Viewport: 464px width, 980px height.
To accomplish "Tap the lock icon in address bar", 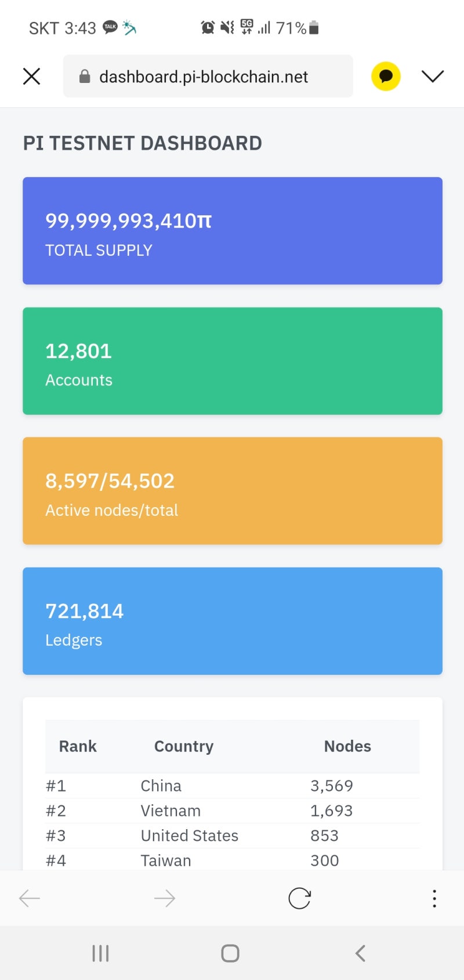I will (85, 77).
